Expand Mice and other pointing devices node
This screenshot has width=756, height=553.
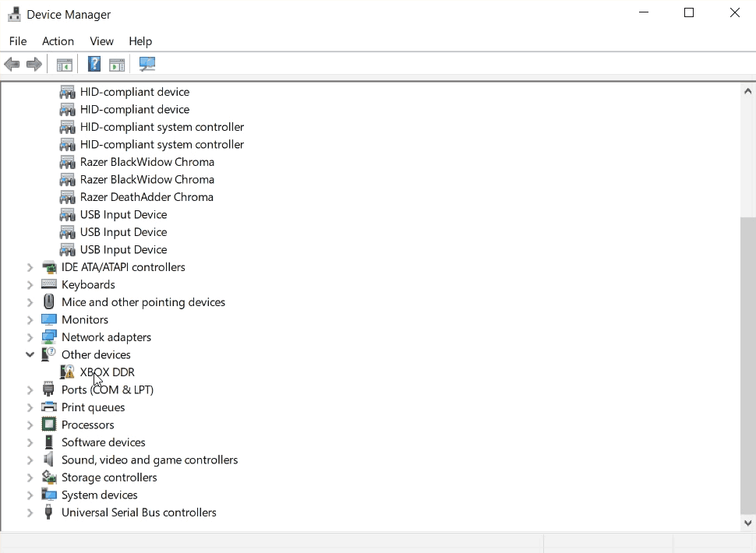(x=30, y=302)
